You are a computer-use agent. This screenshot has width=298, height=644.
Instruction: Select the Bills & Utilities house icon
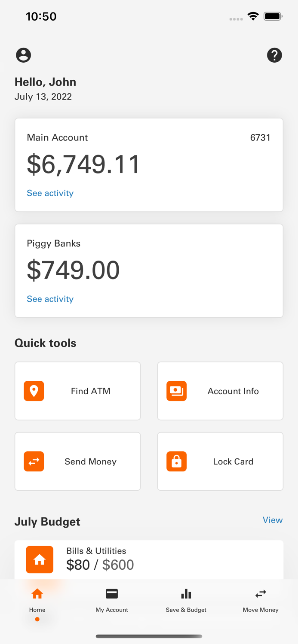pos(39,559)
